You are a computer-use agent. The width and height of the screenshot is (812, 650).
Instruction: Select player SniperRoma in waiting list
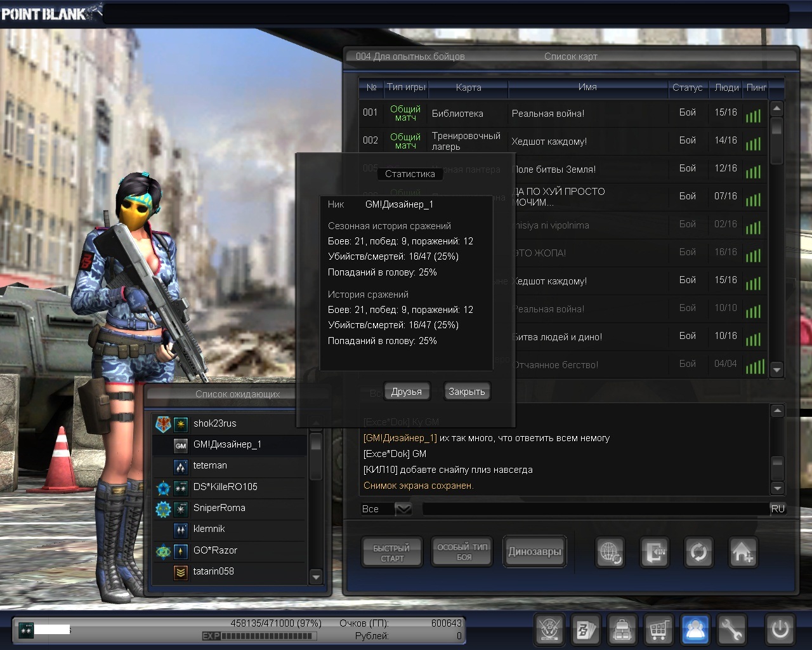230,508
